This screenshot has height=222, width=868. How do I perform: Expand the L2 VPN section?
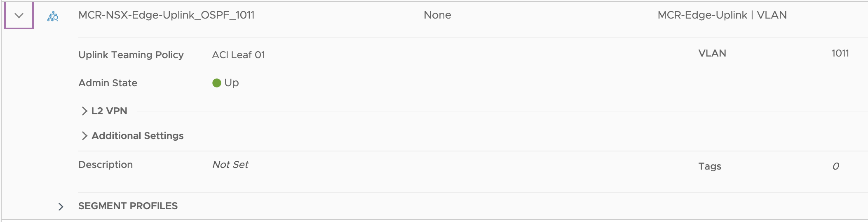tap(84, 111)
